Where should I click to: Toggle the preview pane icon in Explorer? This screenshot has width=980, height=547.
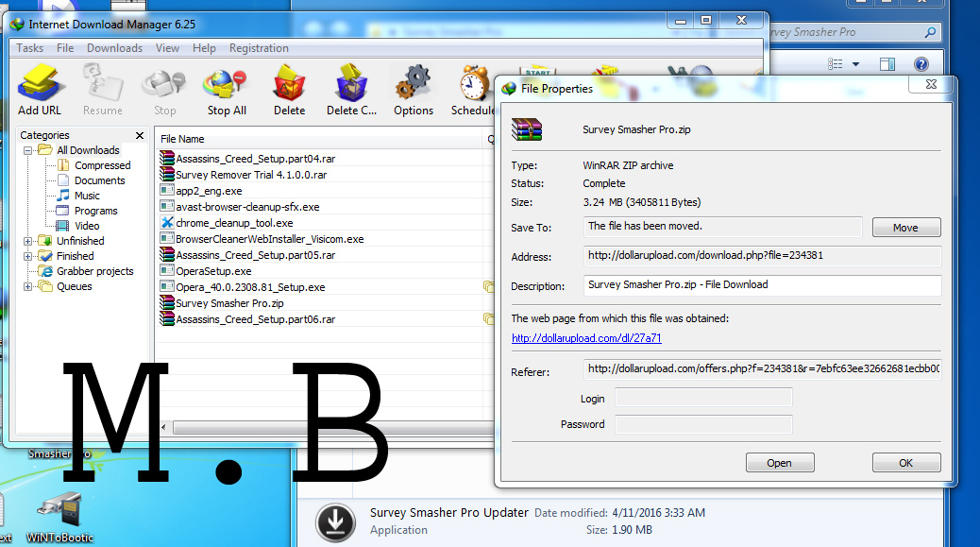(887, 63)
